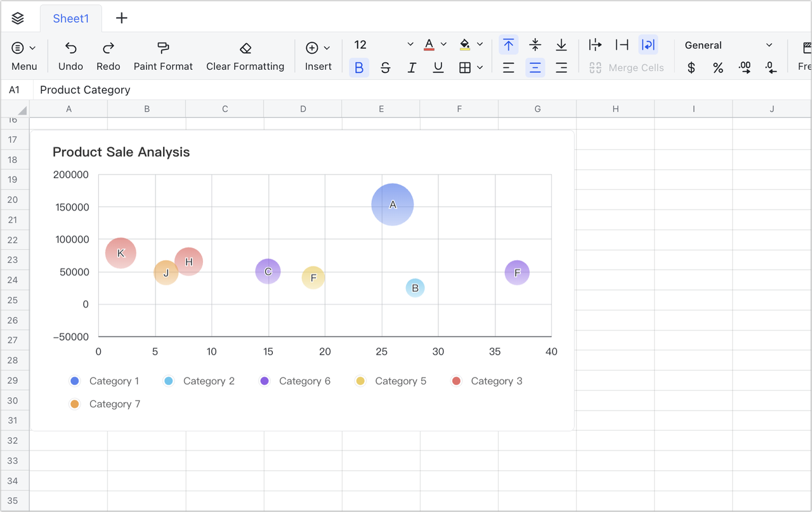Add a new sheet with plus button
This screenshot has height=512, width=812.
pos(122,18)
